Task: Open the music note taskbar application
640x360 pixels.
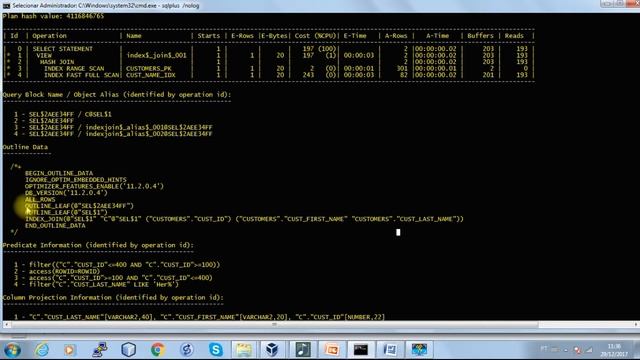Action: click(x=302, y=350)
